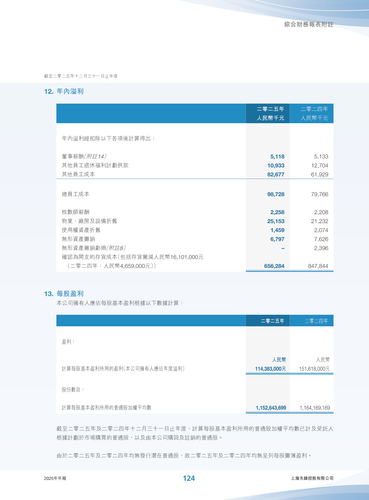Click the row label "物業、廠房及設備折舊"
369x500 pixels.
coord(89,221)
